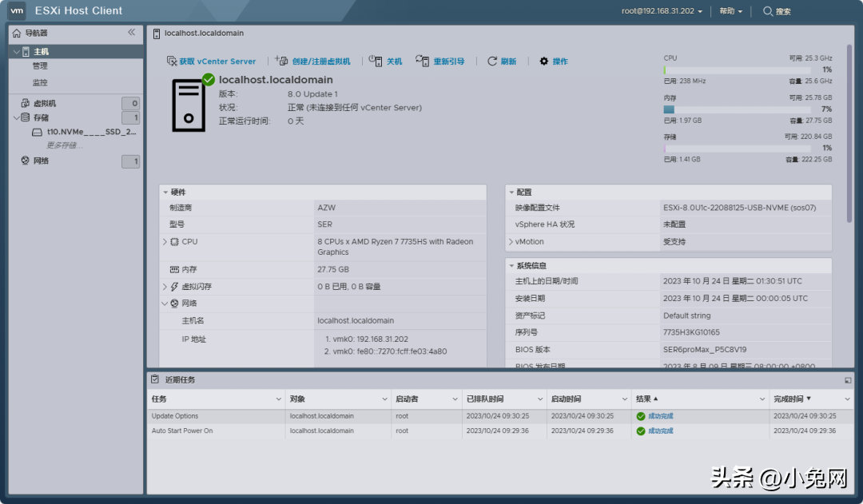
Task: Open 对象 column filter dropdown
Action: (x=384, y=399)
